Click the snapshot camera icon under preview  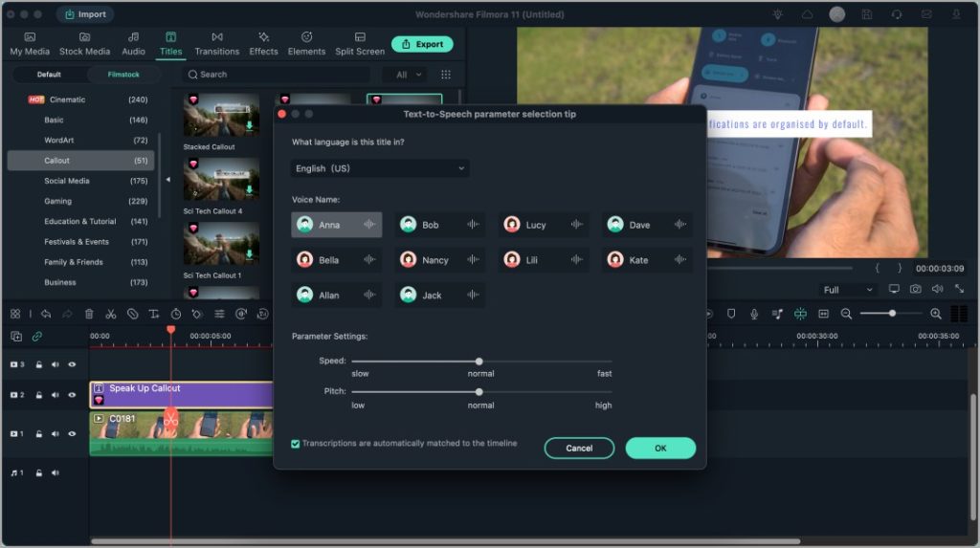[915, 289]
